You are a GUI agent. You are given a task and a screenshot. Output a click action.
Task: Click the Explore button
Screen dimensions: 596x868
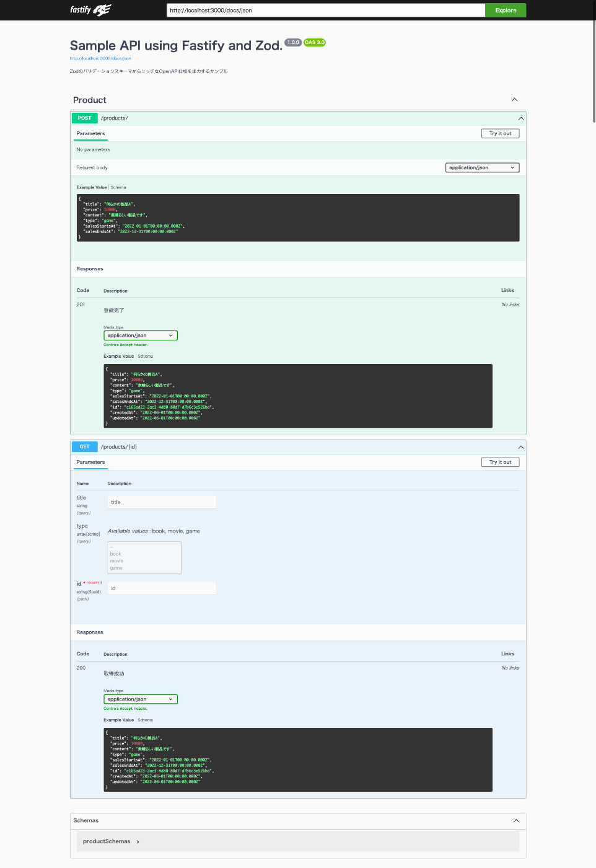pos(506,10)
